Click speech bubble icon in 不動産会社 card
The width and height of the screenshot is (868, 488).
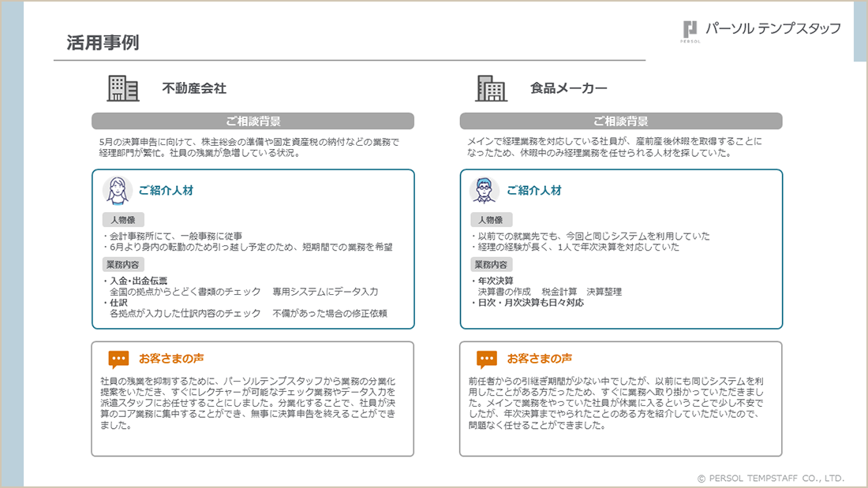pyautogui.click(x=118, y=359)
